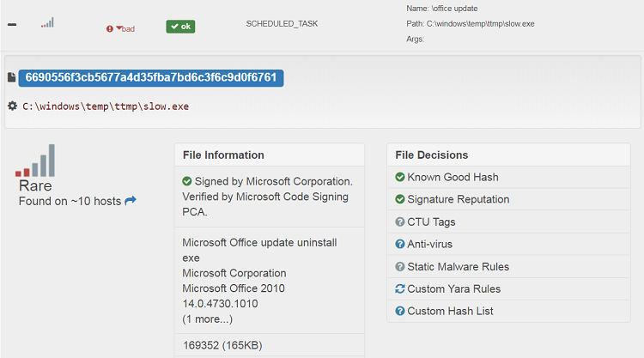Click the SCHEDULED_TASK type label
Viewport: 644px width, 358px height.
pos(282,24)
